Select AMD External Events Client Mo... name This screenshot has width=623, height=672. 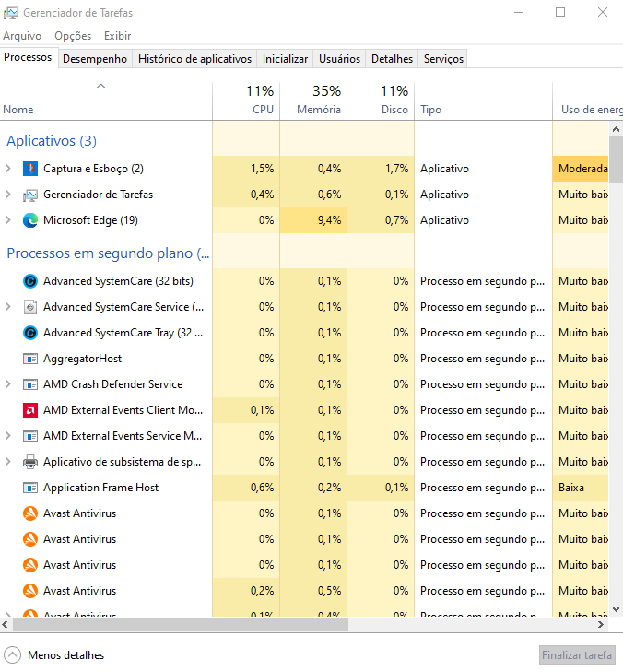coord(123,410)
